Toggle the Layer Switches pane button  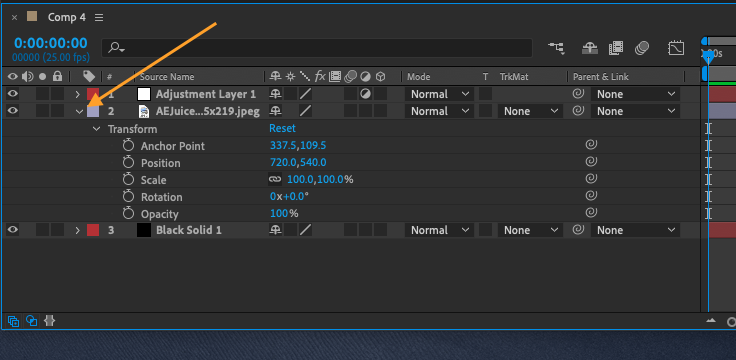(x=14, y=321)
